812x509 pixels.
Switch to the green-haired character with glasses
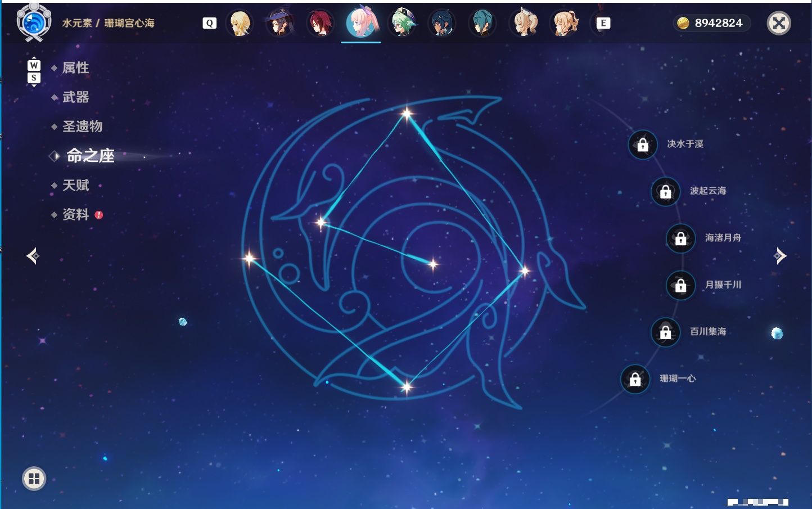click(x=402, y=23)
